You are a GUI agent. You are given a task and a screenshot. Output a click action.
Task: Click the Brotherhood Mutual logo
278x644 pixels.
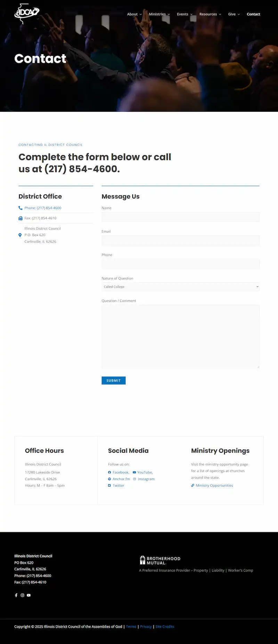pos(160,560)
